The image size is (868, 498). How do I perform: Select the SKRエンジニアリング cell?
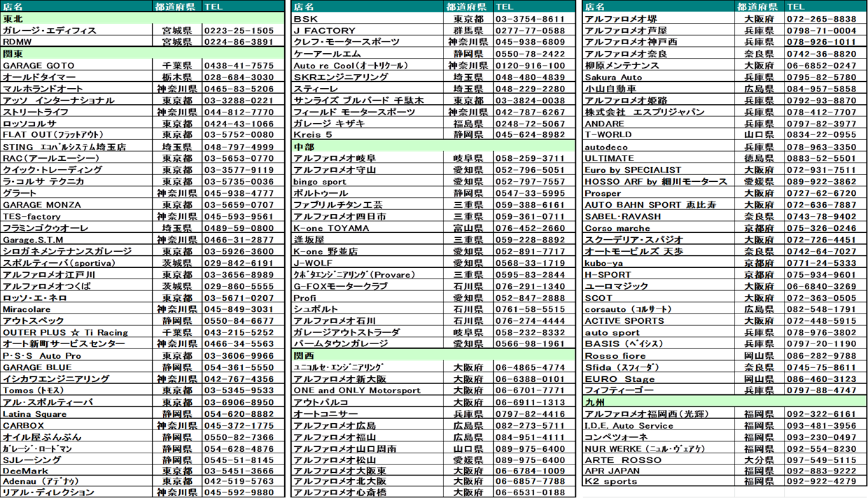(367, 77)
